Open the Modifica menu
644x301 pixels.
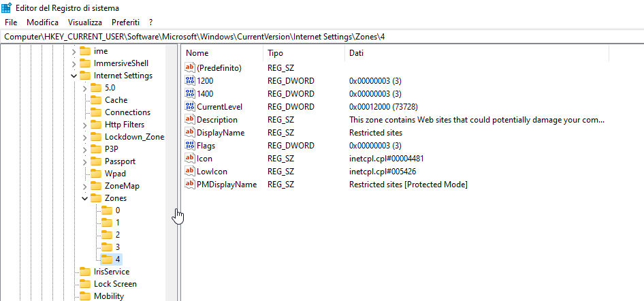(43, 22)
